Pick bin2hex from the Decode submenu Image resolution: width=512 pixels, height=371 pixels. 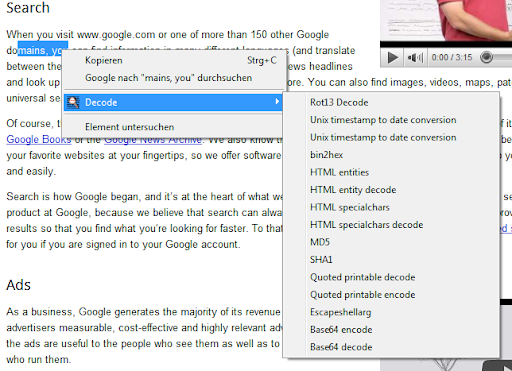click(391, 155)
